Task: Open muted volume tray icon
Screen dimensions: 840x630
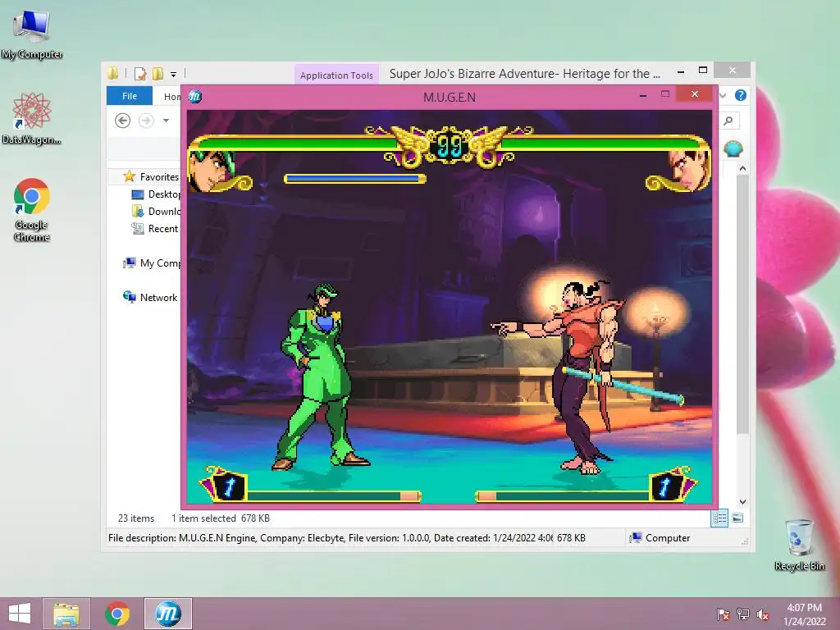Action: pos(763,614)
